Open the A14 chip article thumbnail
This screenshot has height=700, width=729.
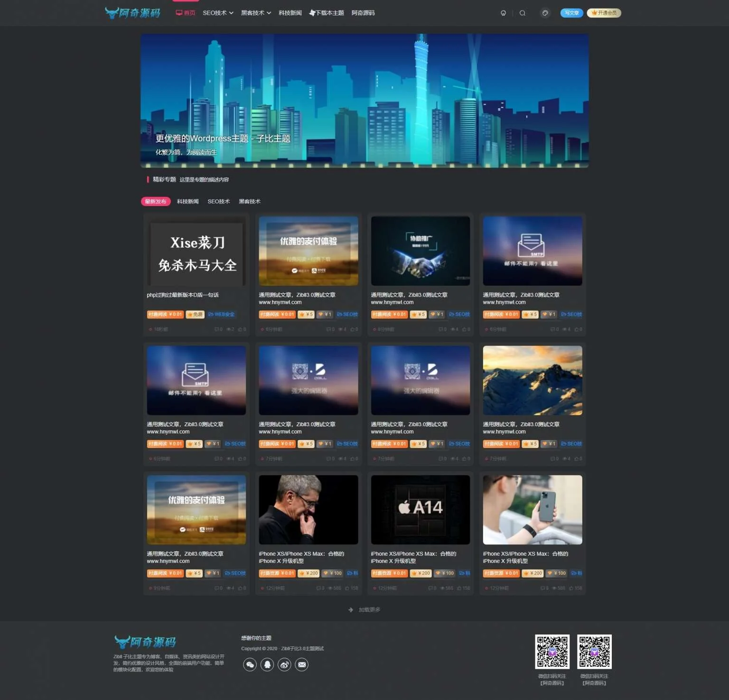pyautogui.click(x=420, y=509)
